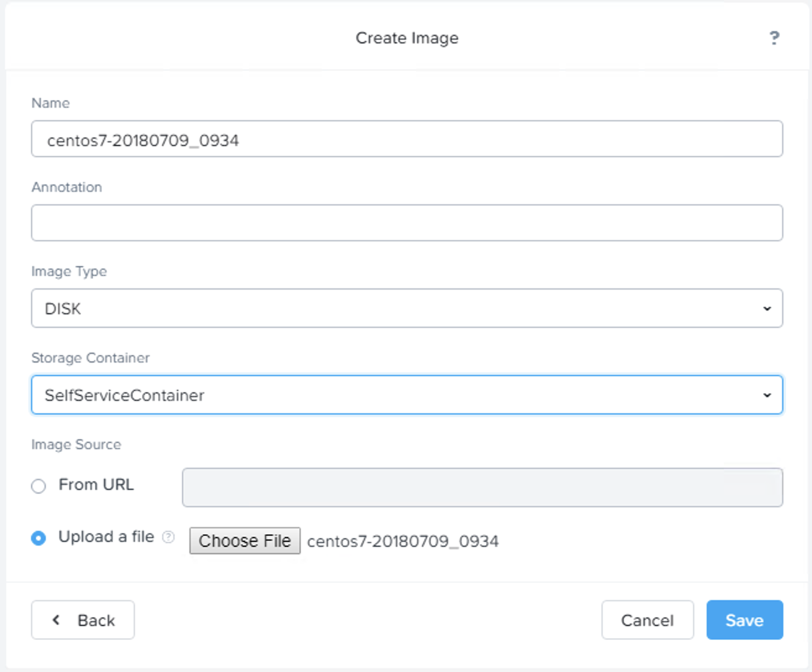Viewport: 812px width, 672px height.
Task: Click the From URL address field
Action: [482, 488]
